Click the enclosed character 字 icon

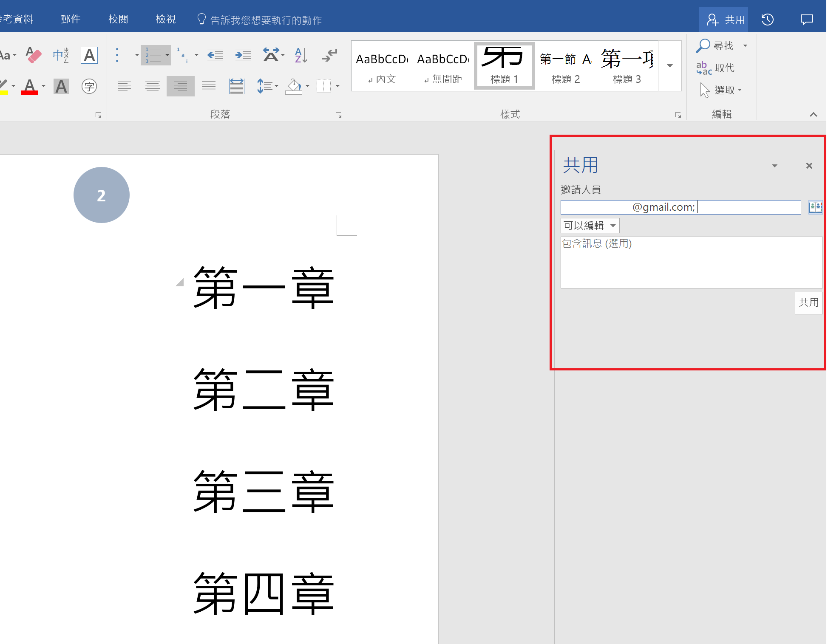pos(89,86)
